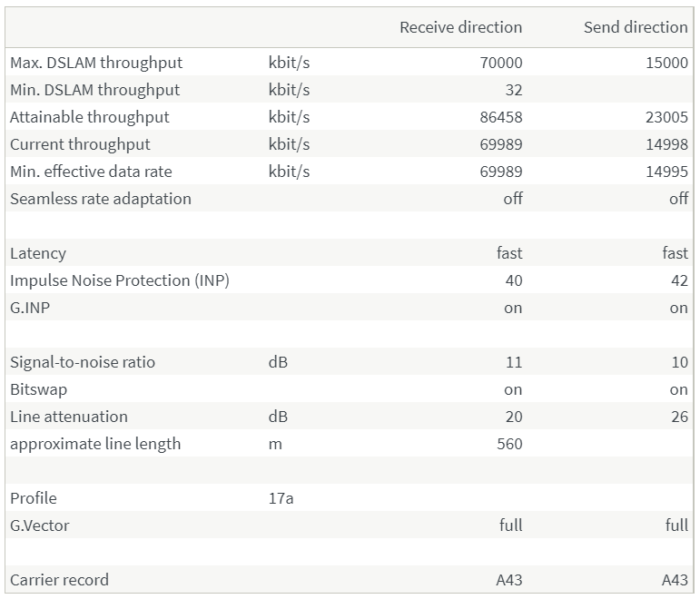Select the Carrier record label

pos(59,580)
